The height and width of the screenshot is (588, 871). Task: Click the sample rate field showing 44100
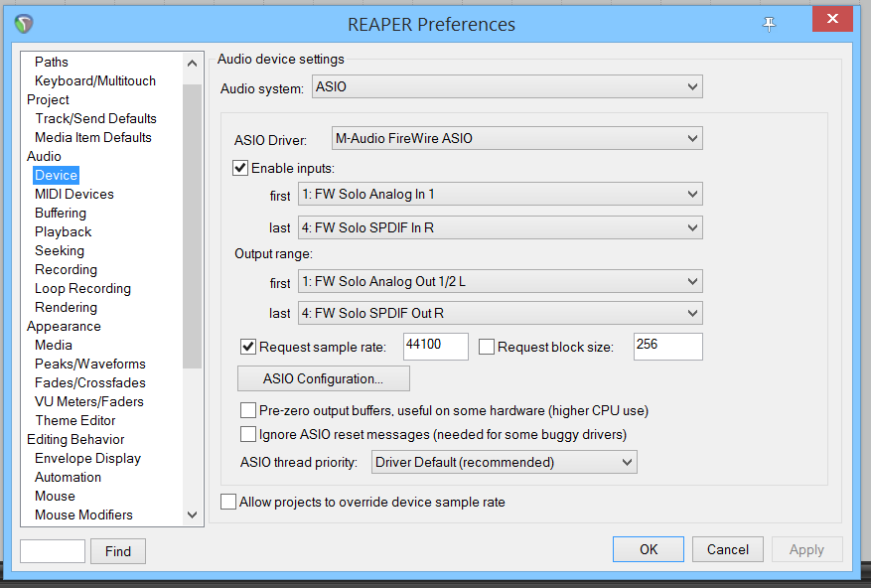pyautogui.click(x=435, y=347)
